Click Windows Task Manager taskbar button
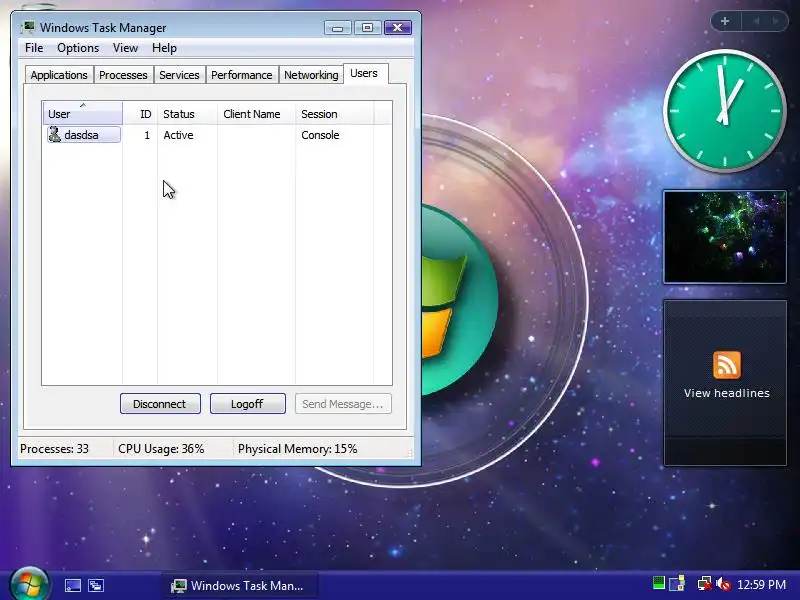The image size is (800, 600). pos(241,585)
